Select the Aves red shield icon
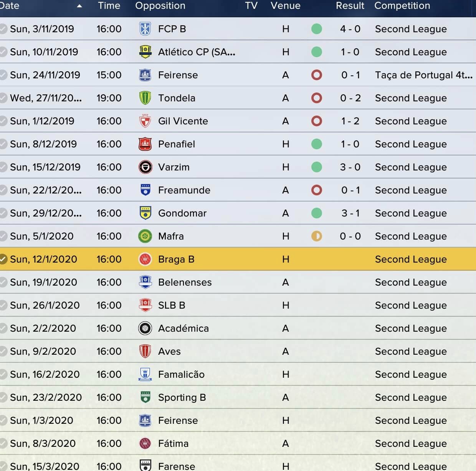 [145, 351]
